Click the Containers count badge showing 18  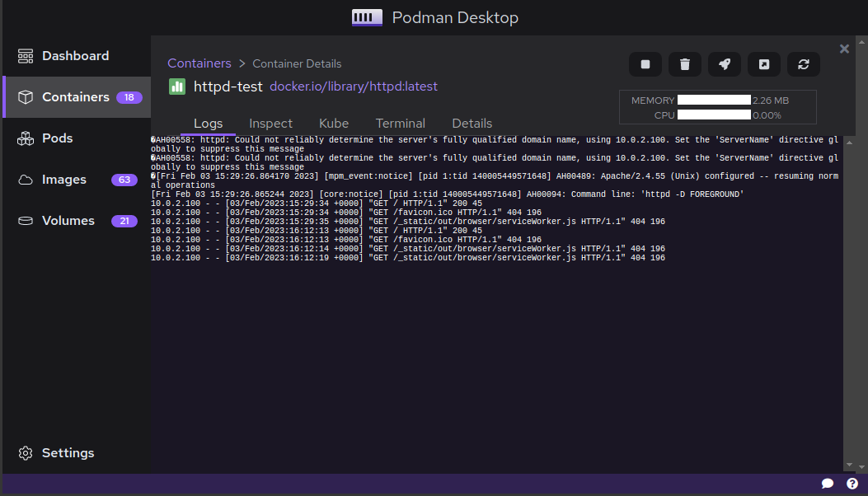tap(129, 96)
